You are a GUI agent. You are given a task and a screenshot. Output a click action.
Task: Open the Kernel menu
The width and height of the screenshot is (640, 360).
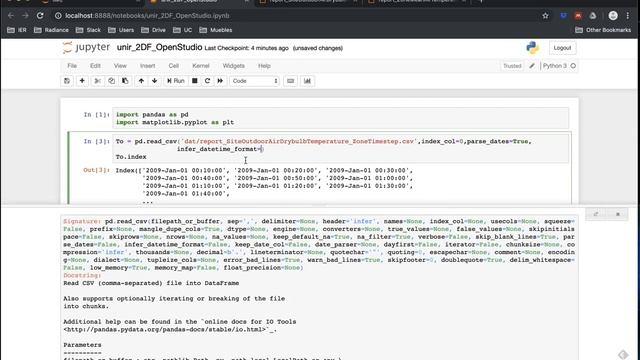(x=201, y=66)
